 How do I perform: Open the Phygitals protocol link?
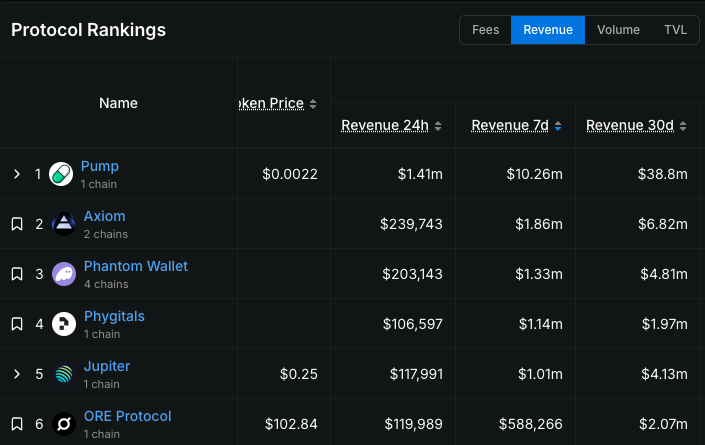114,316
